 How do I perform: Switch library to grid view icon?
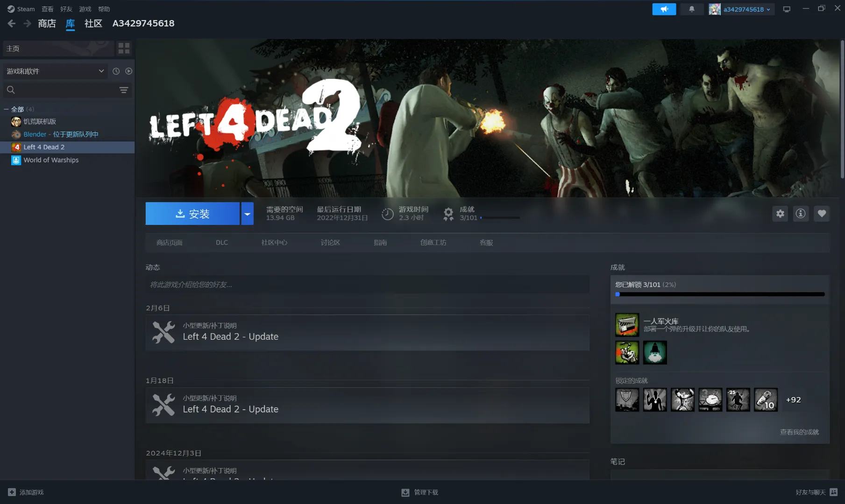(124, 48)
